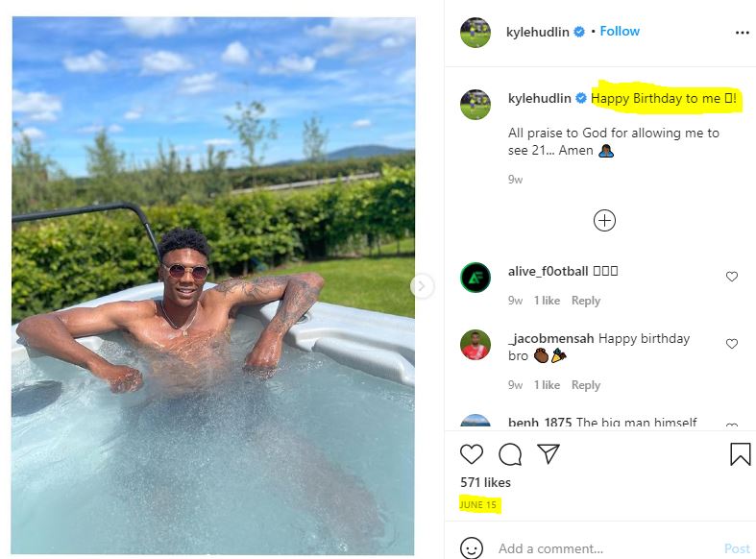View the 571 likes list
Image resolution: width=756 pixels, height=559 pixels.
tap(485, 482)
